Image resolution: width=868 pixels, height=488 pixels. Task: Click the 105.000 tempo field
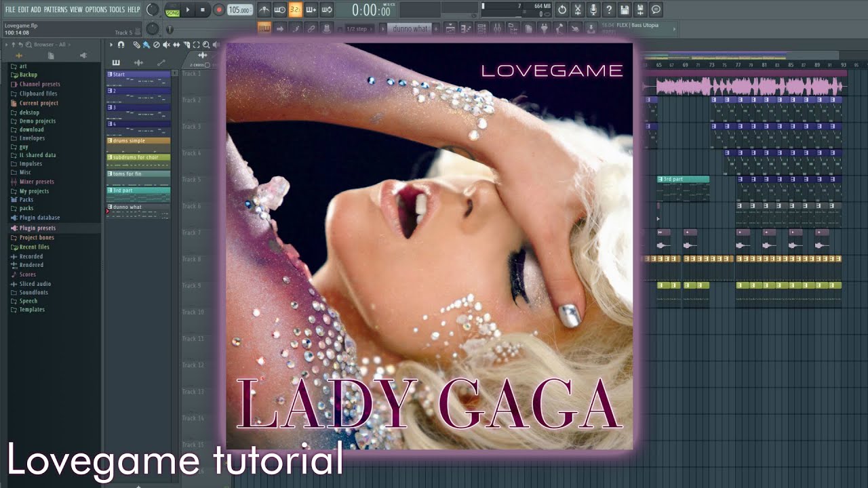click(240, 10)
